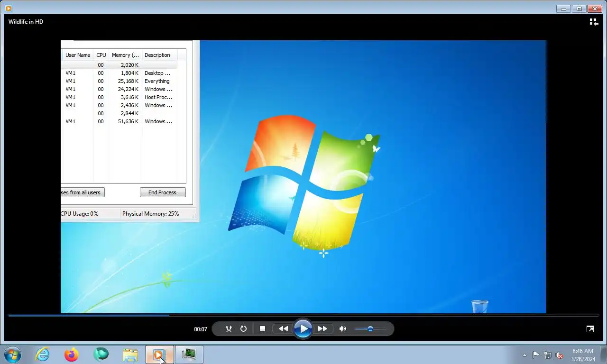
Task: Open File Explorer from taskbar
Action: coord(130,355)
